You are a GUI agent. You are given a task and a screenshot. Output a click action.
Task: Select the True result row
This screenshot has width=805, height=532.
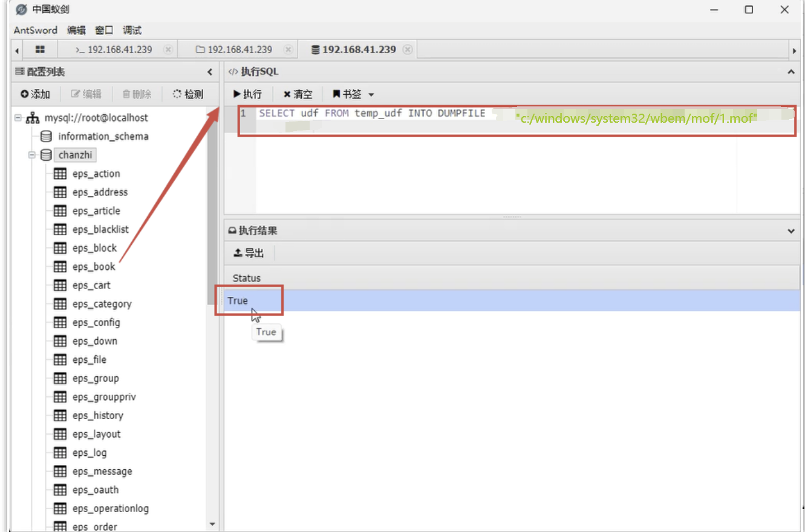(512, 300)
